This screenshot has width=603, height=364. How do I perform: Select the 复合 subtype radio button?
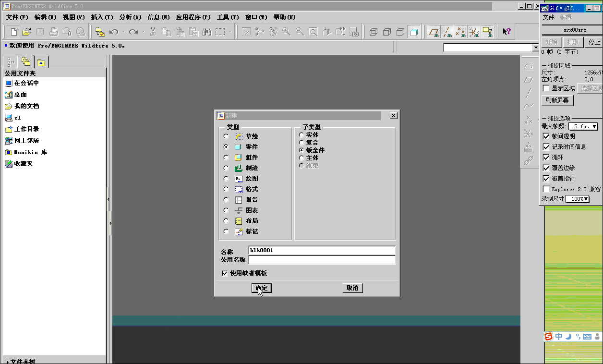301,143
